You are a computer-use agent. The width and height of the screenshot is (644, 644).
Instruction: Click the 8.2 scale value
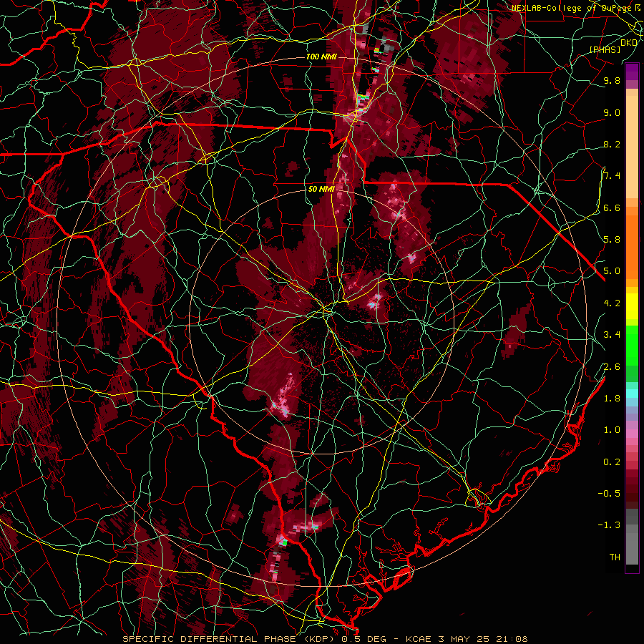[612, 144]
